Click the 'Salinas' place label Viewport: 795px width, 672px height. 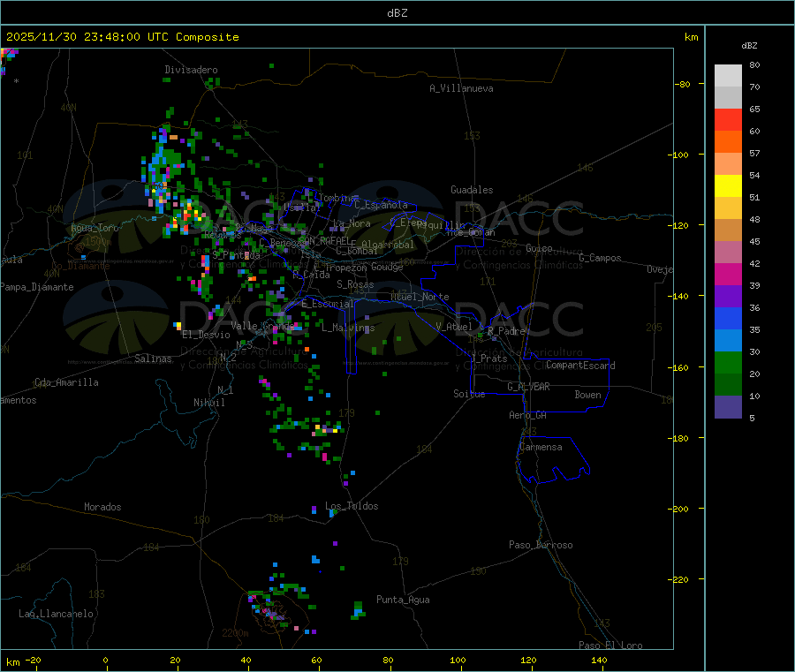[x=153, y=359]
